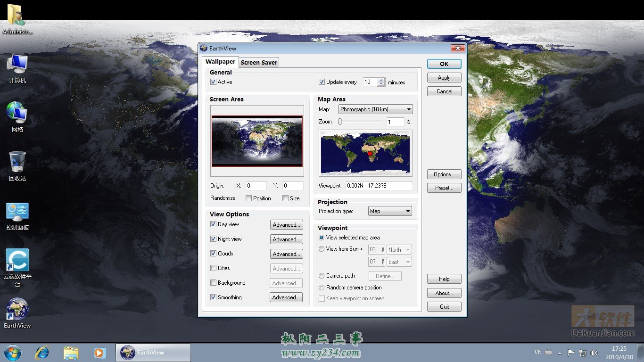Open the Projection type dropdown

coord(390,211)
